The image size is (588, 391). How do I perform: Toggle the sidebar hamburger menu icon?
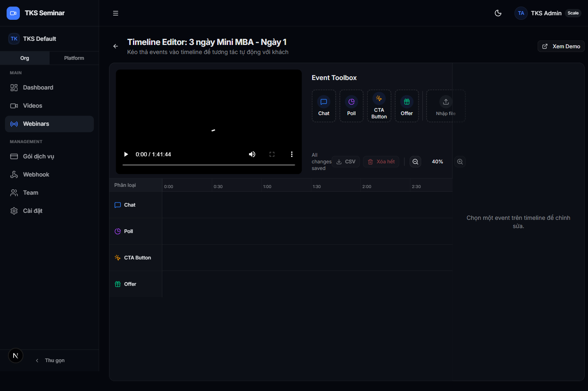(x=116, y=13)
